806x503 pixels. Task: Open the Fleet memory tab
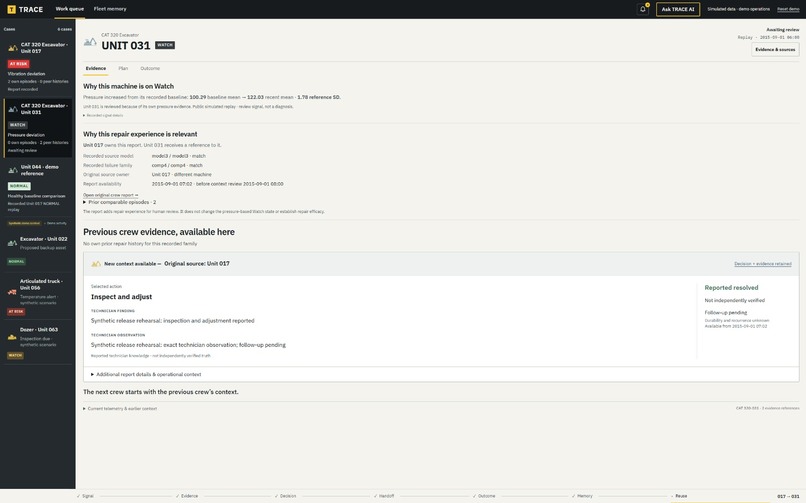click(110, 9)
